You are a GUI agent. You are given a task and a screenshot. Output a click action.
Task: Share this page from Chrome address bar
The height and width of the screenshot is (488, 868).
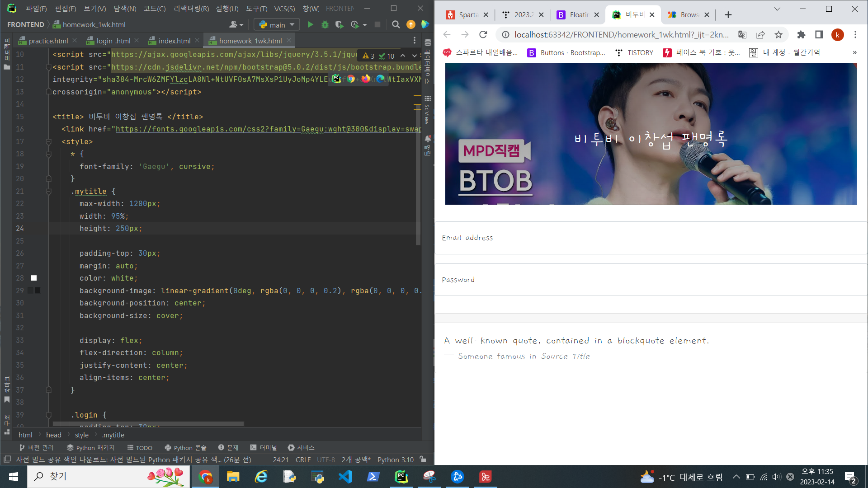(x=760, y=34)
